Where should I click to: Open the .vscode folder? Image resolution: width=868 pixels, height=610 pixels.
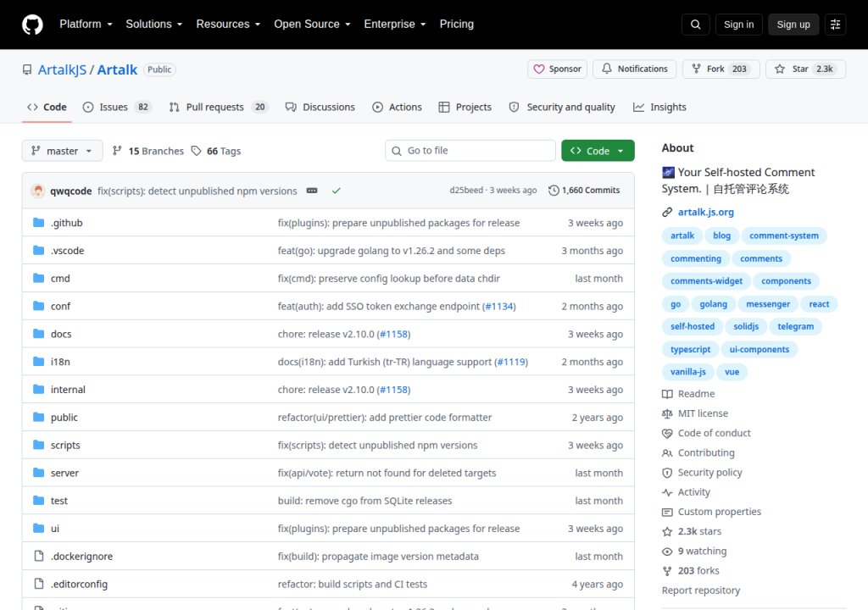(68, 251)
